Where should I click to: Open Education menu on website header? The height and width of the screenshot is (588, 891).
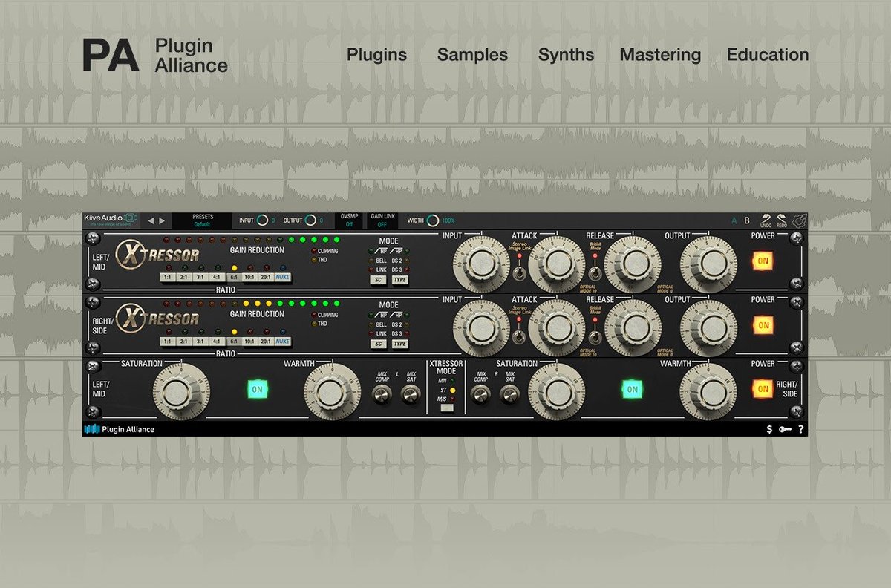pos(768,55)
